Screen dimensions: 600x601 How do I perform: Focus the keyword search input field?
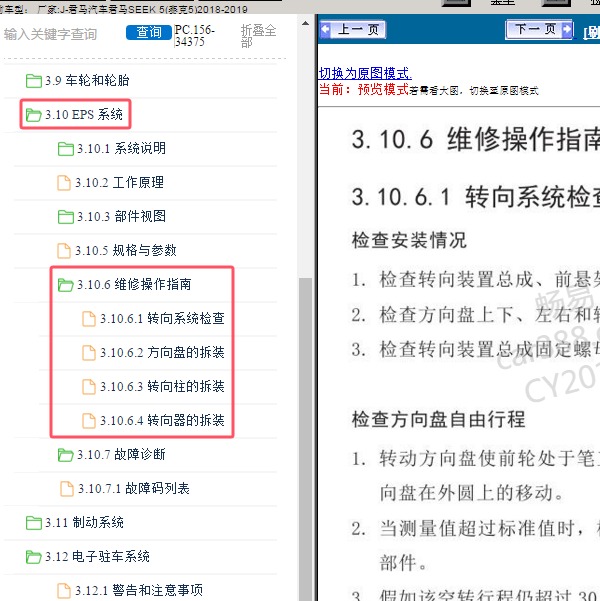pos(63,34)
